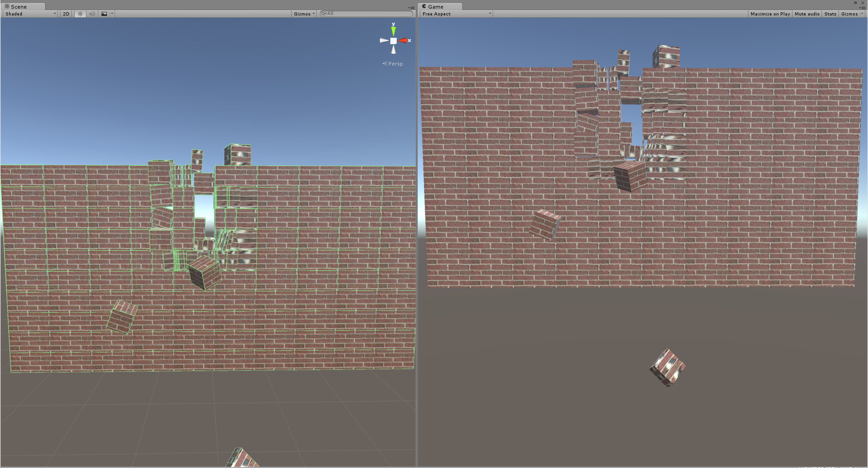Screen dimensions: 868x468
Task: Toggle 2D view mode in Scene
Action: [66, 14]
